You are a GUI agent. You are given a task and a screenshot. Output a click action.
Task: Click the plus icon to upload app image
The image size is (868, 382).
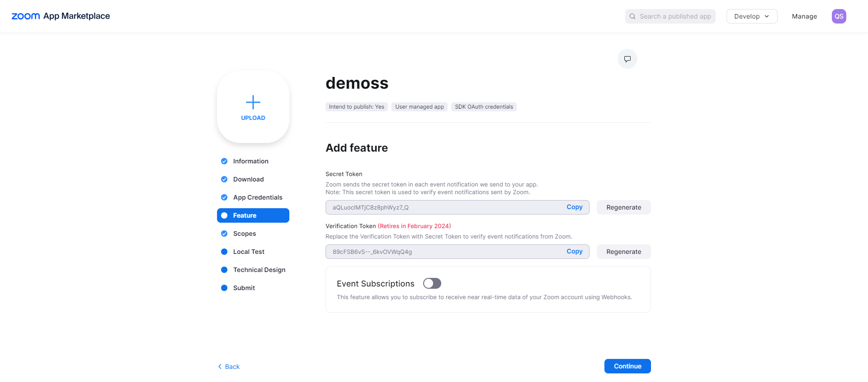(x=253, y=102)
